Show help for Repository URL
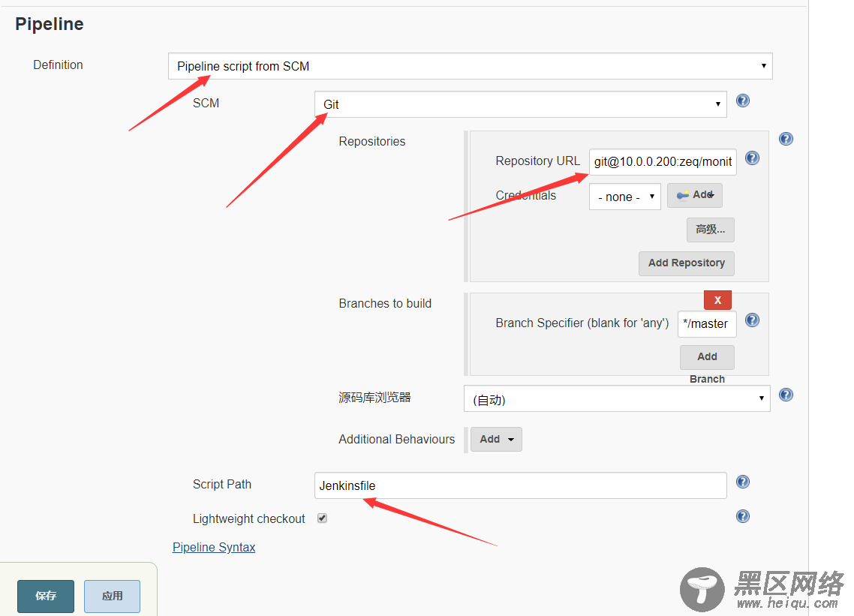Screen dimensions: 854x616 tap(752, 158)
